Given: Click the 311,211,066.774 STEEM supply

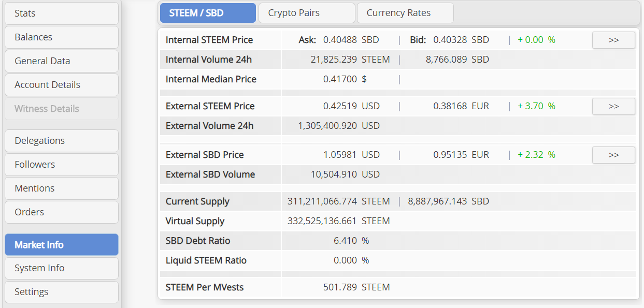Looking at the screenshot, I should coord(339,201).
